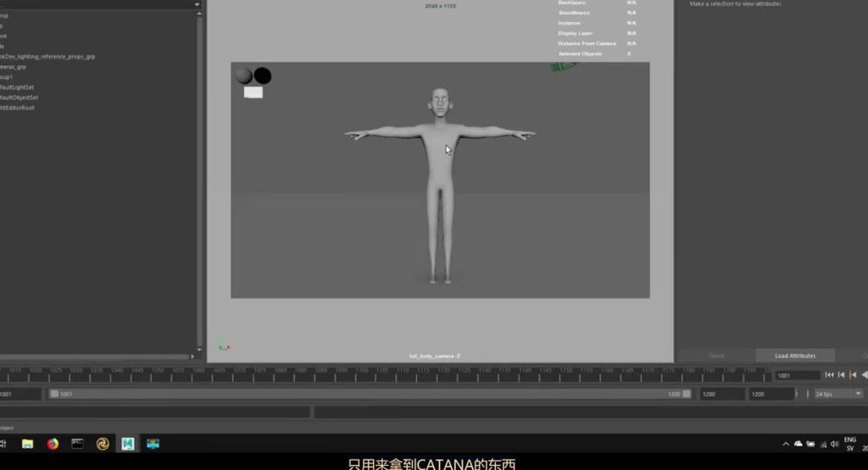
Task: Click the white reference color swatch in viewport
Action: [x=253, y=92]
